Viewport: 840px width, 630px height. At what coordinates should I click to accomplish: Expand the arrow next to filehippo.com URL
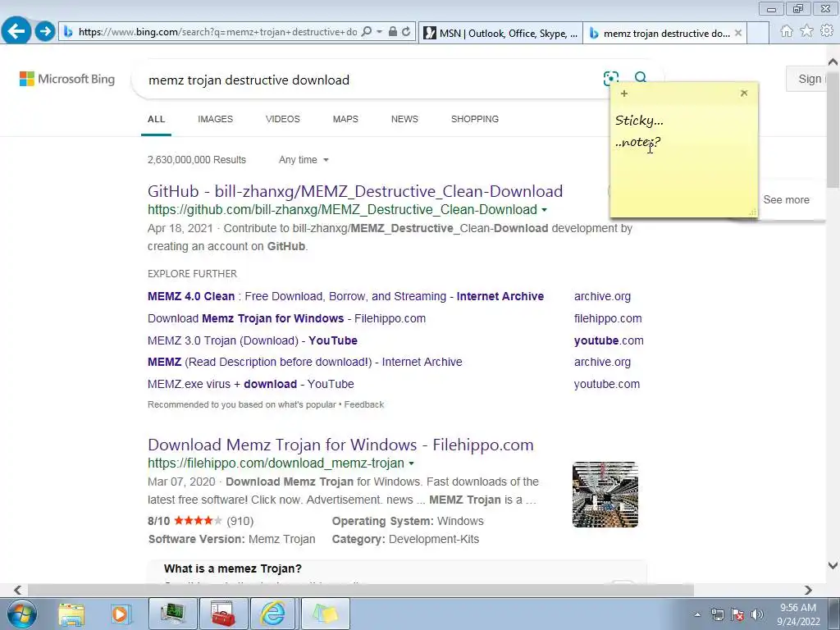coord(412,463)
